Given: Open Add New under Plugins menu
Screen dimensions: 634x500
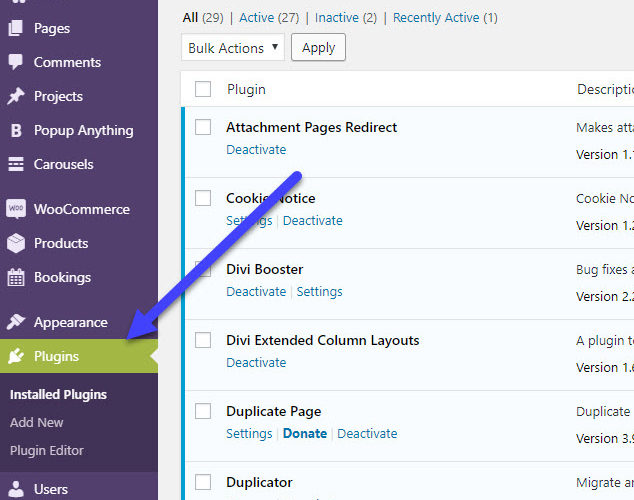Looking at the screenshot, I should [37, 422].
